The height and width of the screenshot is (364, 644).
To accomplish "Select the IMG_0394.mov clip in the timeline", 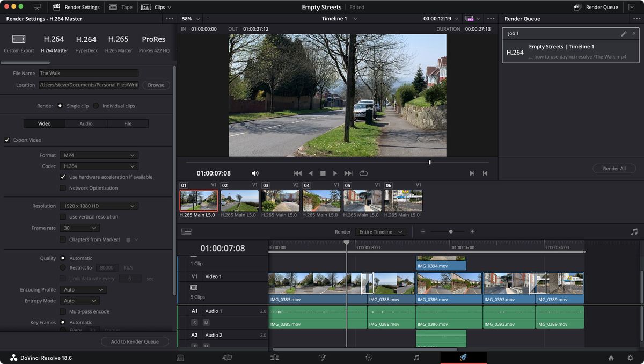I will point(440,263).
